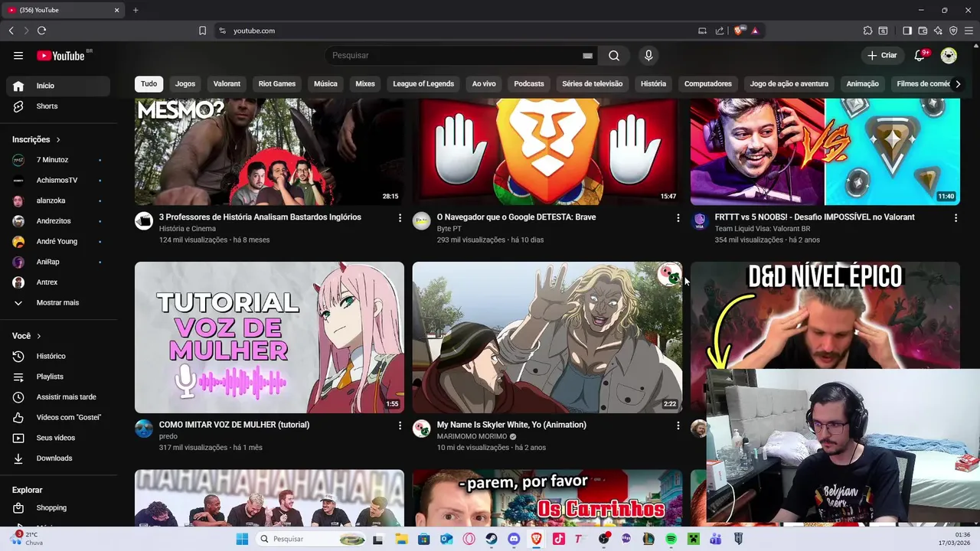Open options for FRTTT vs 5 NOOBS video
This screenshot has width=980, height=551.
[955, 218]
